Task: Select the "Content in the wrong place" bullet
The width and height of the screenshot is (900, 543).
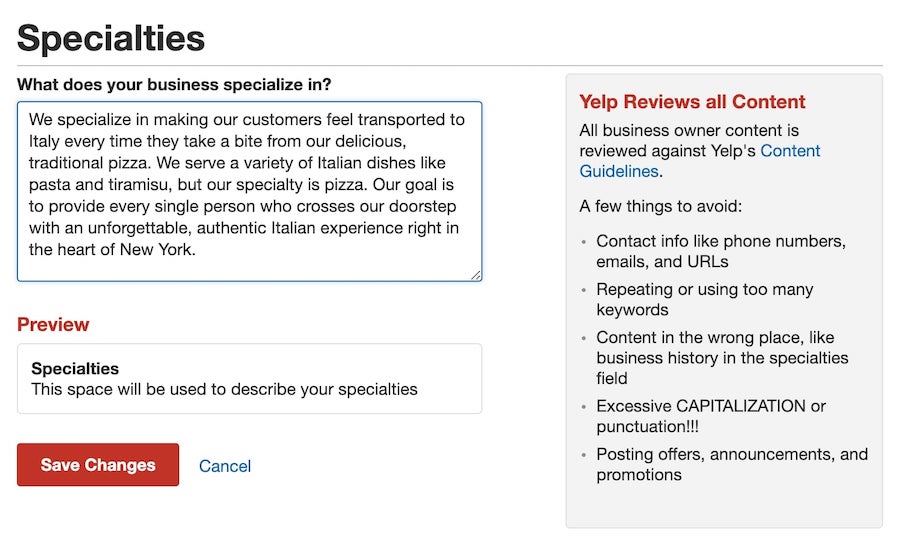Action: pyautogui.click(x=721, y=357)
